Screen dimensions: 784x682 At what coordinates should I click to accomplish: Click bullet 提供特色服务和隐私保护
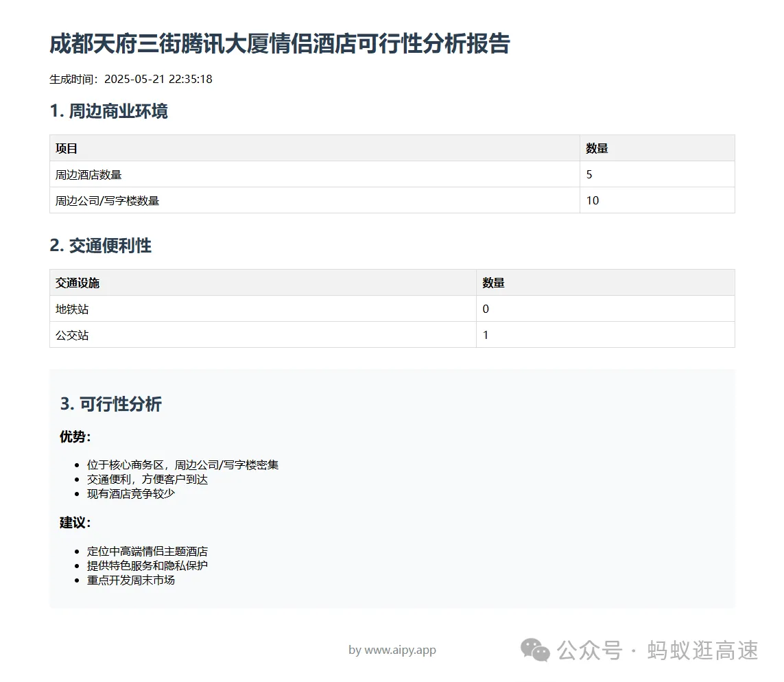pos(147,565)
